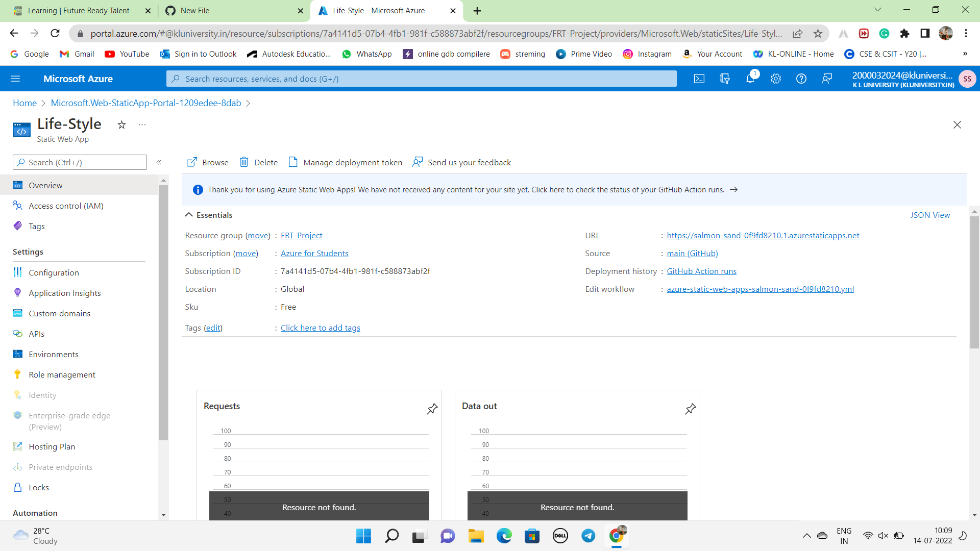Image resolution: width=980 pixels, height=551 pixels.
Task: Open the help question-mark icon
Action: [801, 79]
